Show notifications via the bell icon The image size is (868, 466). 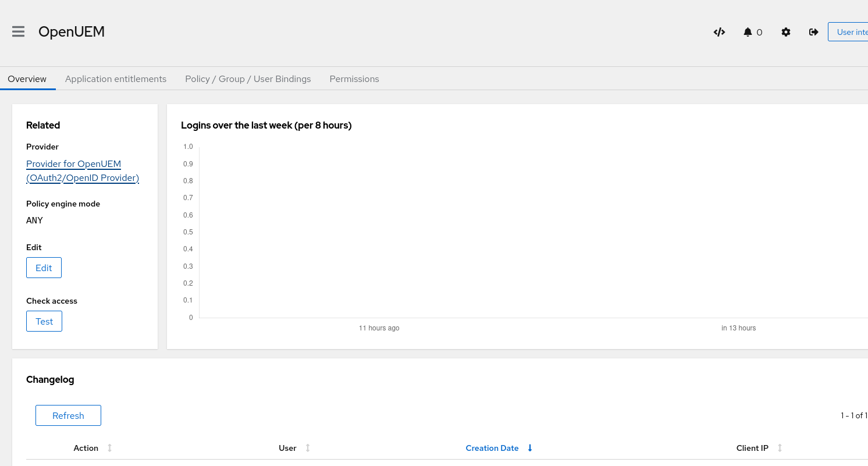748,32
